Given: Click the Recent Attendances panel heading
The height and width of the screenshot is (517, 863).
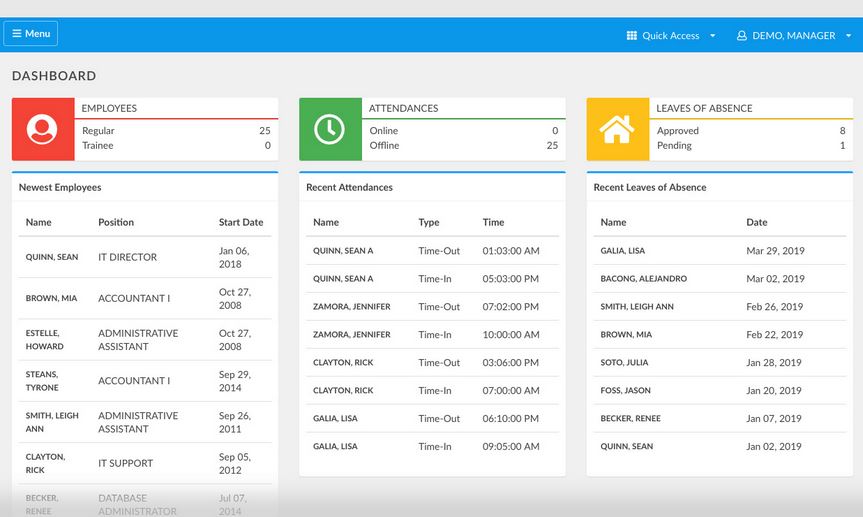Looking at the screenshot, I should [x=349, y=187].
